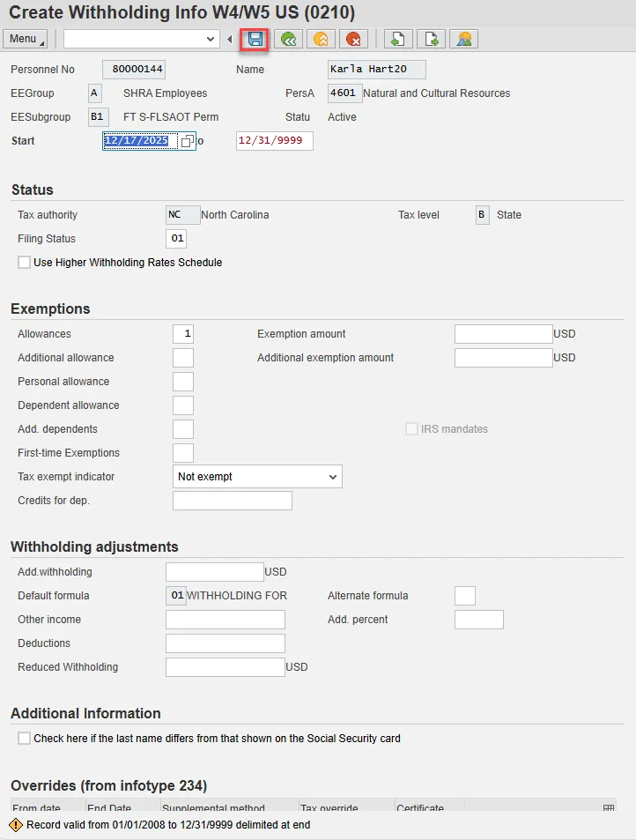
Task: Click the red Cancel icon
Action: 354,39
